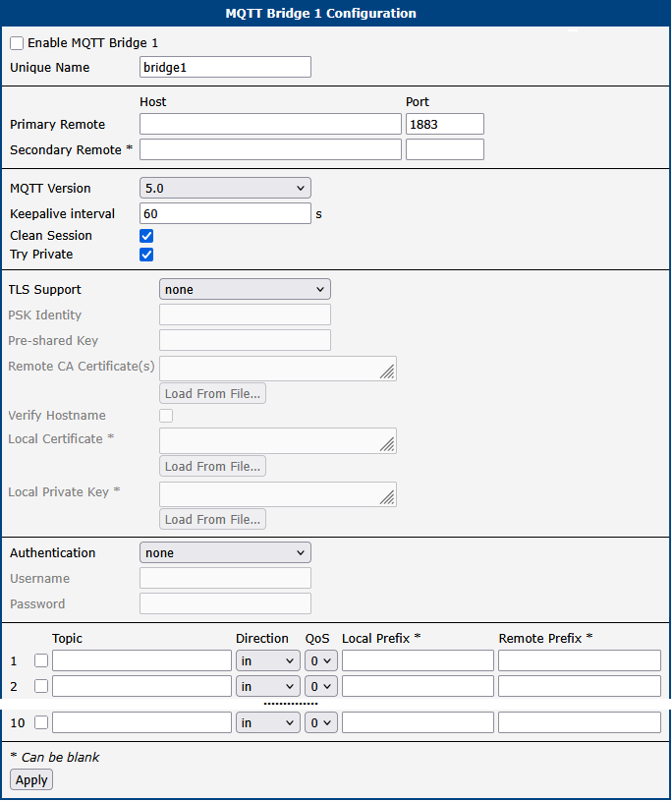The height and width of the screenshot is (801, 672).
Task: Click Local Prefix field in row 10
Action: tap(418, 722)
